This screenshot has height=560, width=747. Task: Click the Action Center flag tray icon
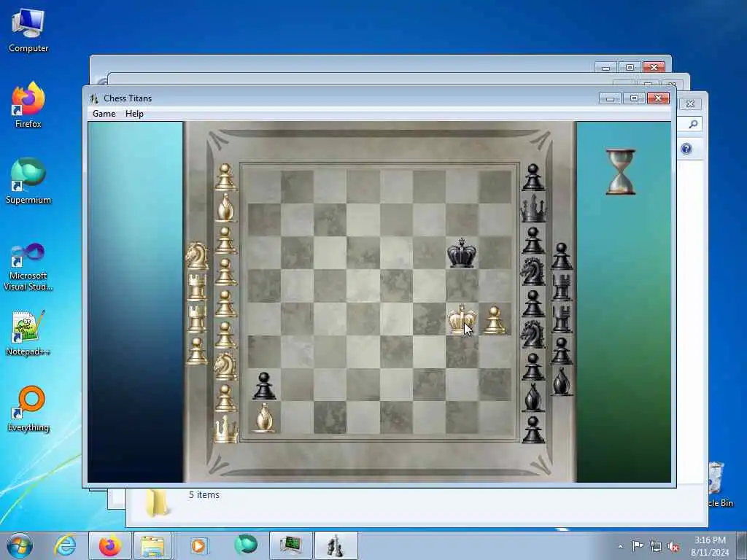[x=638, y=546]
